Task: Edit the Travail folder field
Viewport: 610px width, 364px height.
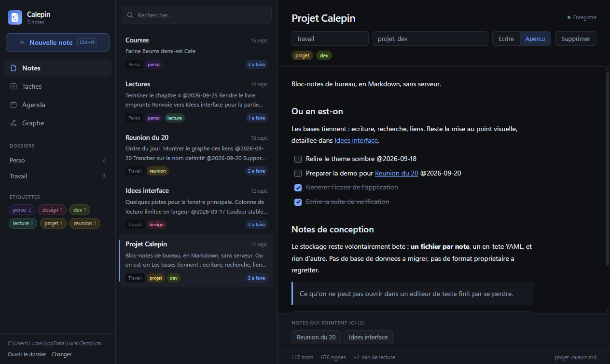Action: point(330,39)
